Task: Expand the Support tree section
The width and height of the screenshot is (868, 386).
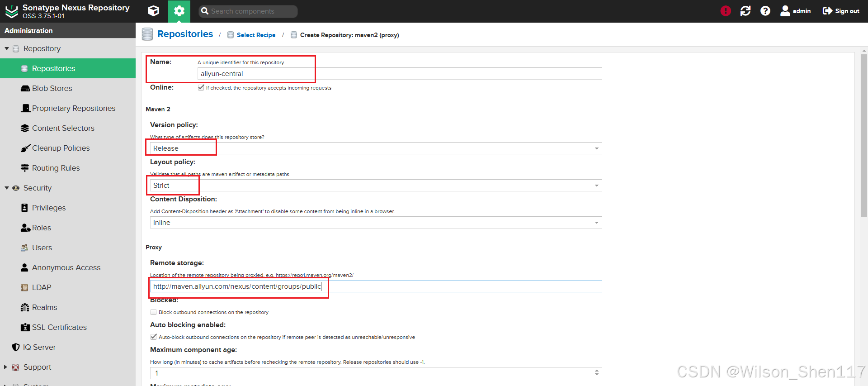Action: (x=6, y=367)
